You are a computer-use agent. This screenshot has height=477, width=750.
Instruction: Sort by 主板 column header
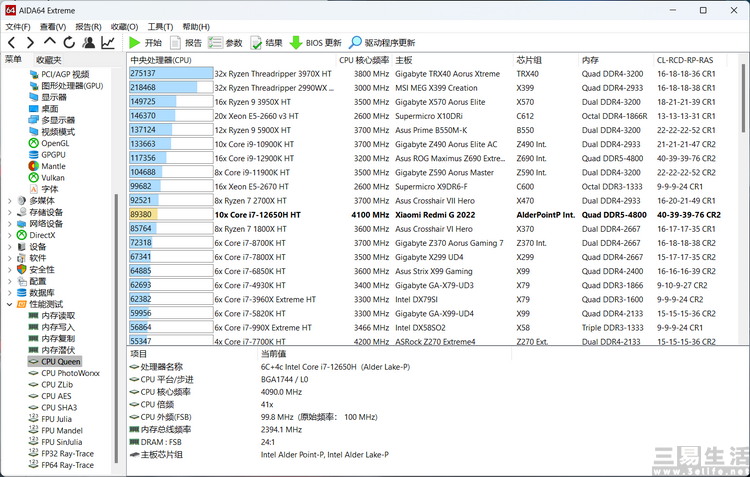coord(452,60)
